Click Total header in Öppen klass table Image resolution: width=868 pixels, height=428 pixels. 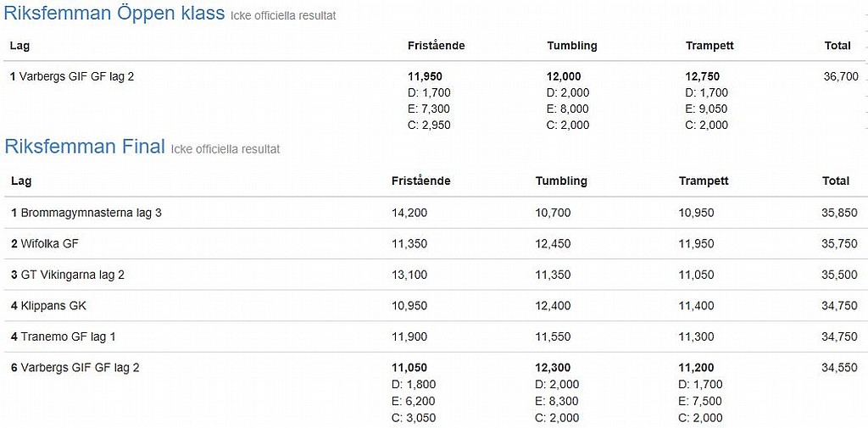837,46
